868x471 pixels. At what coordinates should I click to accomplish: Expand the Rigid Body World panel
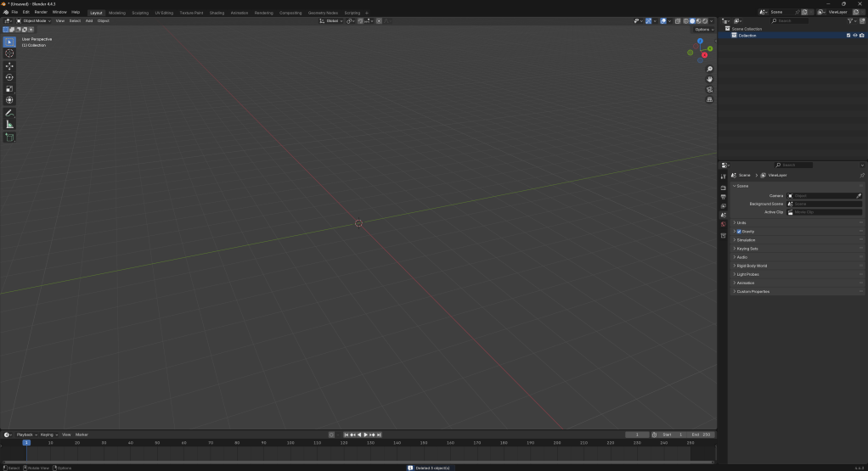coord(751,266)
